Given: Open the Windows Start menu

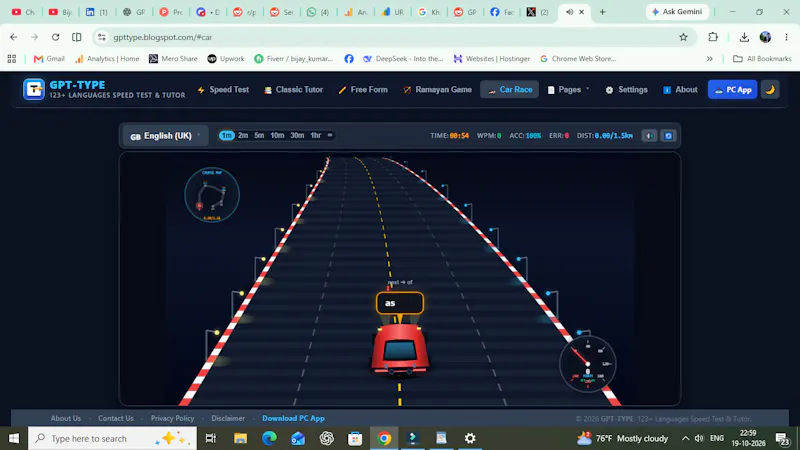Looking at the screenshot, I should (x=14, y=438).
